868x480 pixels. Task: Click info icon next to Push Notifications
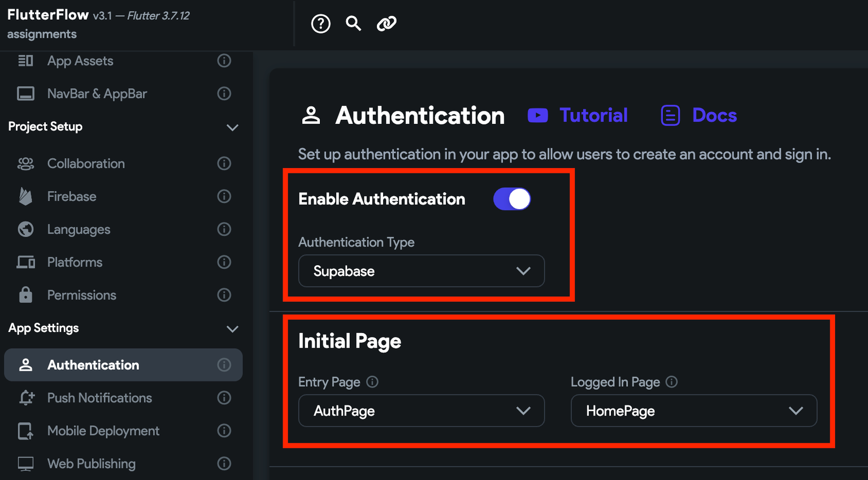click(224, 398)
